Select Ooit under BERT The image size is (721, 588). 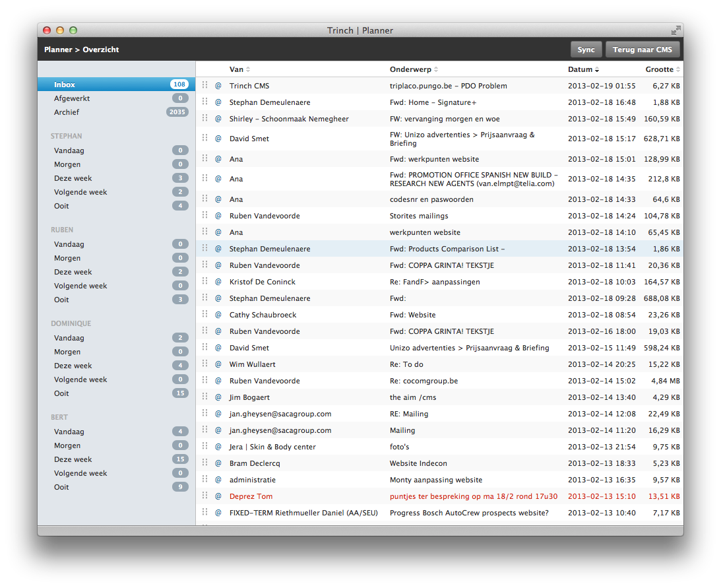click(x=117, y=487)
